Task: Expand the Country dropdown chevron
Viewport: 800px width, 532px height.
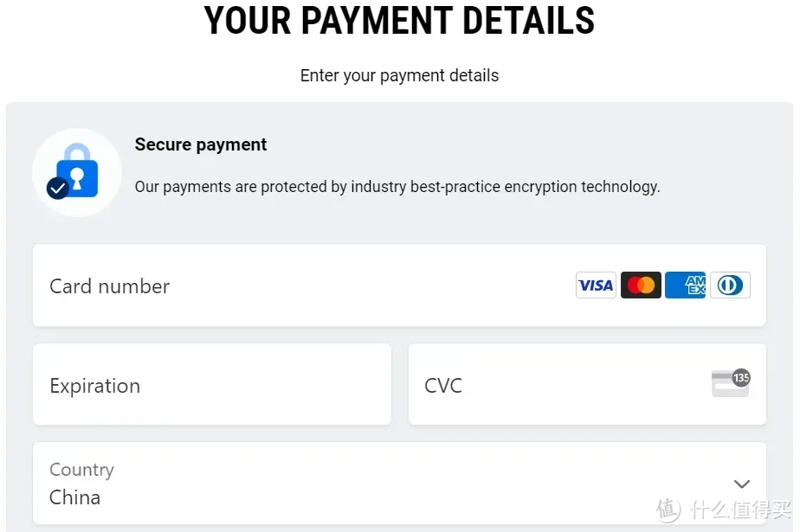Action: pos(742,484)
